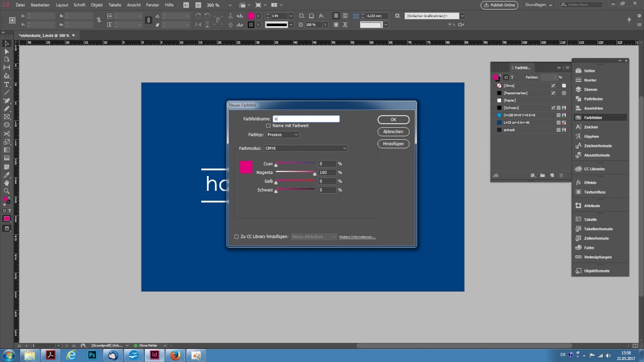Select the Pen tool
This screenshot has width=644, height=362.
click(x=7, y=101)
